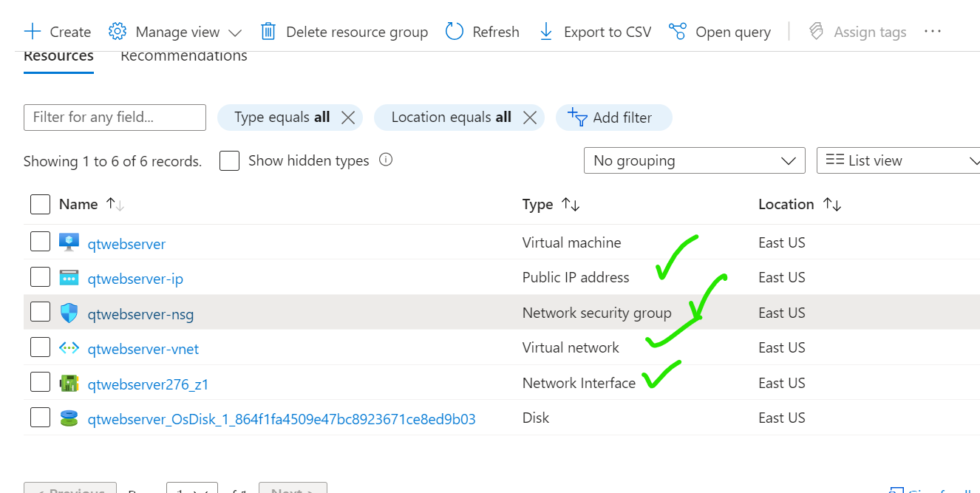Open the qtwebserver-vnet resource link
Image resolution: width=980 pixels, height=493 pixels.
tap(143, 349)
